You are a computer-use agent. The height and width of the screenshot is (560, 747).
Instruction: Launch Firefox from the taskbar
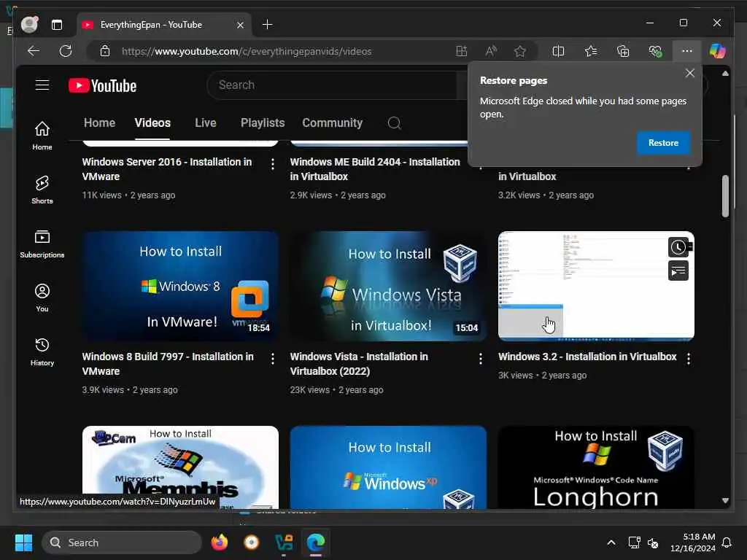(x=219, y=542)
